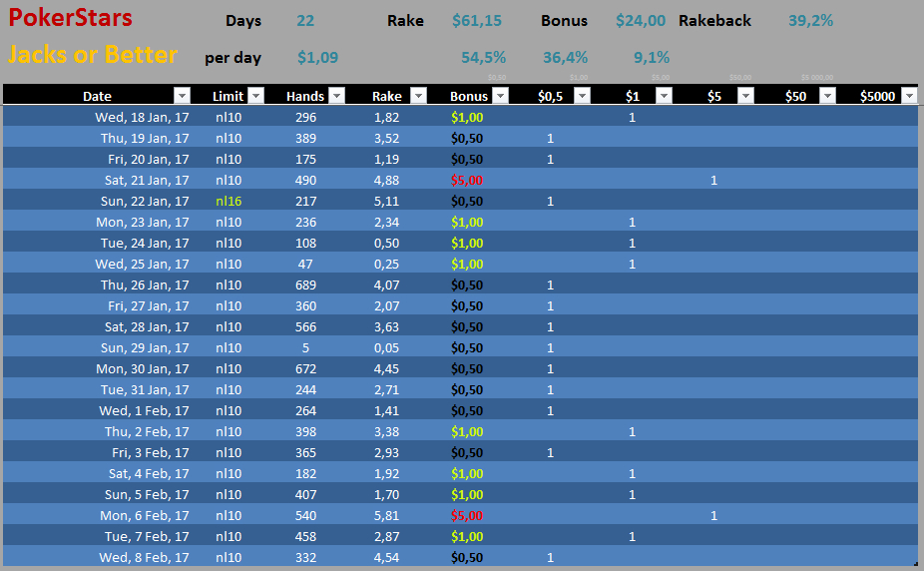The width and height of the screenshot is (924, 571).
Task: Select the $5 column count on 6 Feb
Action: pos(713,516)
